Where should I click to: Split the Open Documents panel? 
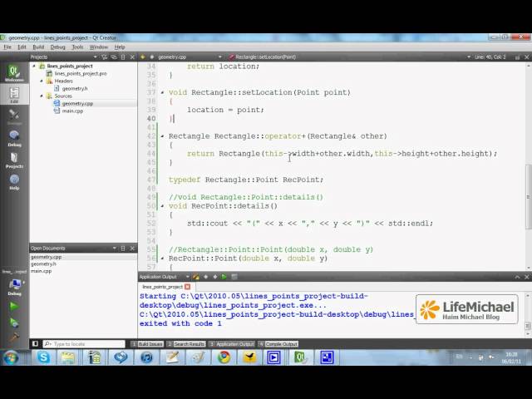[123, 249]
